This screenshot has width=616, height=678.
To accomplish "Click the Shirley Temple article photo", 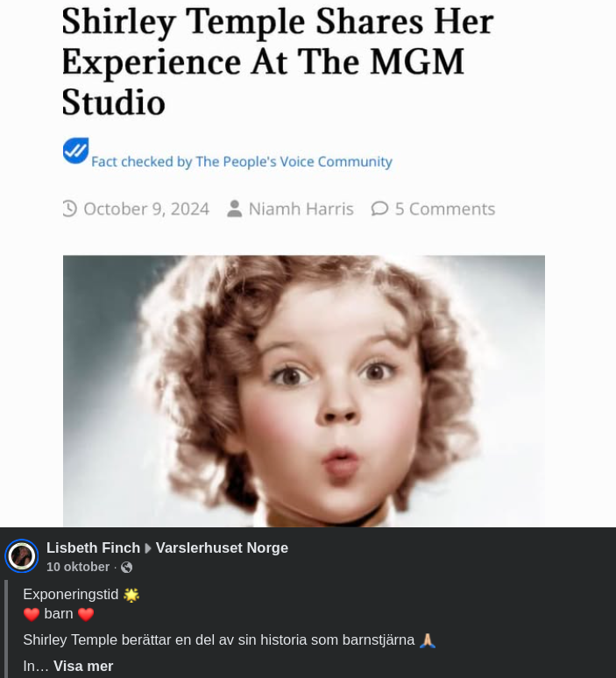I will tap(304, 391).
